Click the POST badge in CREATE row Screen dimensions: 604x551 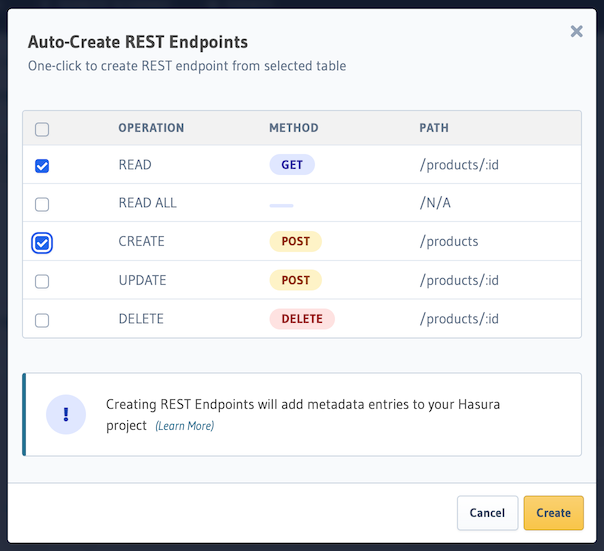(295, 241)
